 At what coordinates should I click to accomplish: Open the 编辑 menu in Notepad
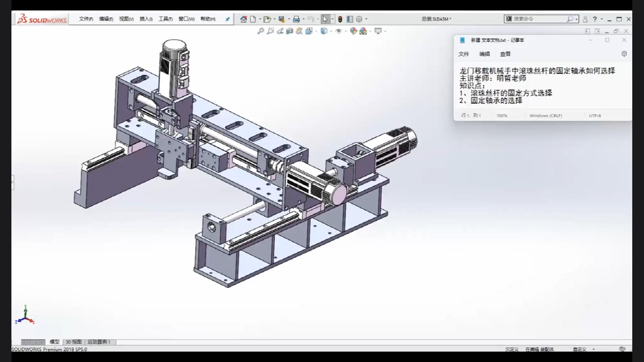(484, 54)
